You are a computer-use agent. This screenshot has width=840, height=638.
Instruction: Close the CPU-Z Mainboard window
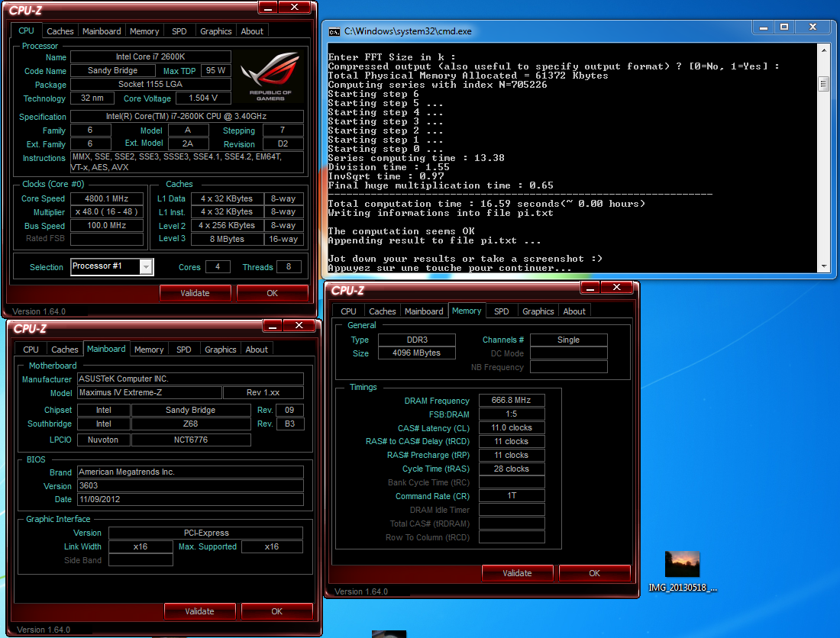pyautogui.click(x=299, y=325)
